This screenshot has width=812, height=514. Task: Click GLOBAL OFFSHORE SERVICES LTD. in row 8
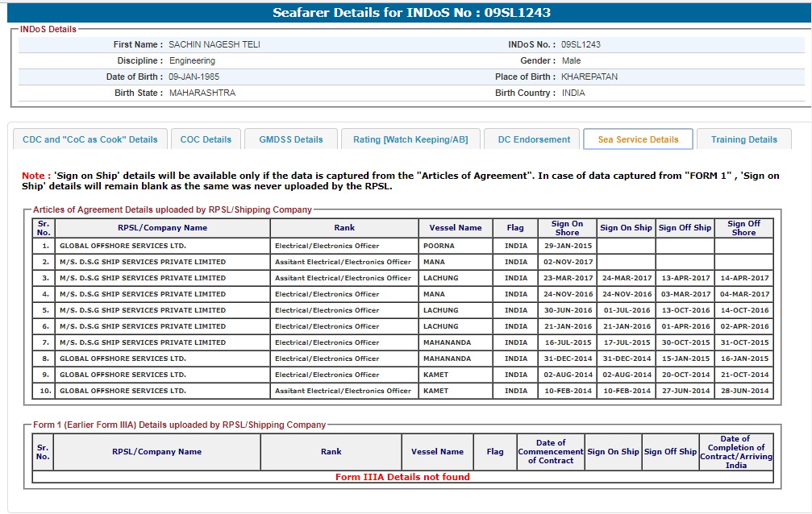point(123,359)
